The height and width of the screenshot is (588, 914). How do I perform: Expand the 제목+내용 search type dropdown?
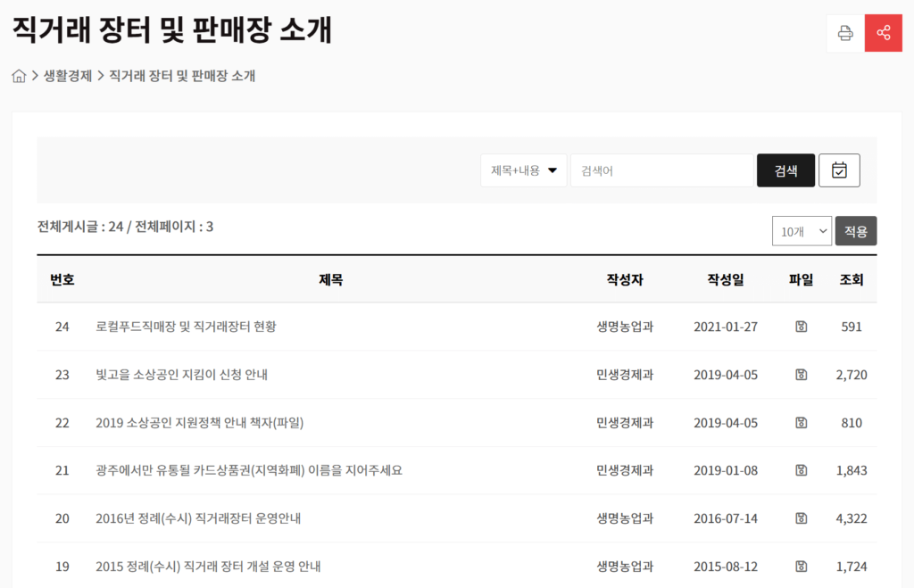pos(523,170)
